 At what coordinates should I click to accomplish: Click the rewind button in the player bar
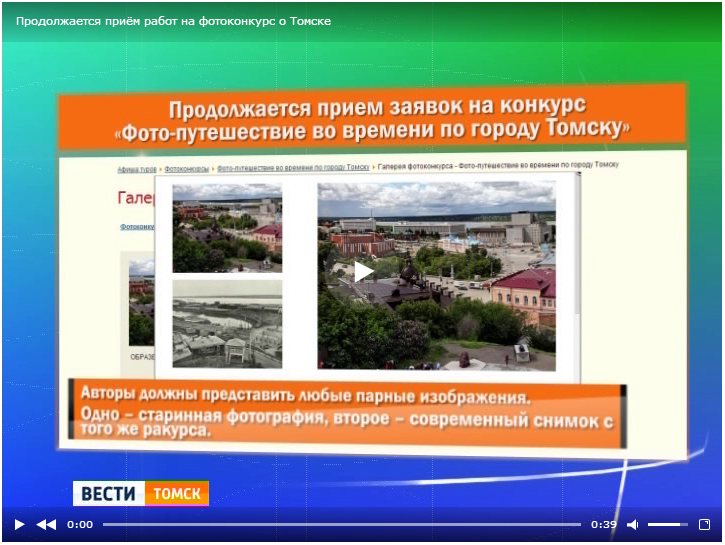[46, 524]
